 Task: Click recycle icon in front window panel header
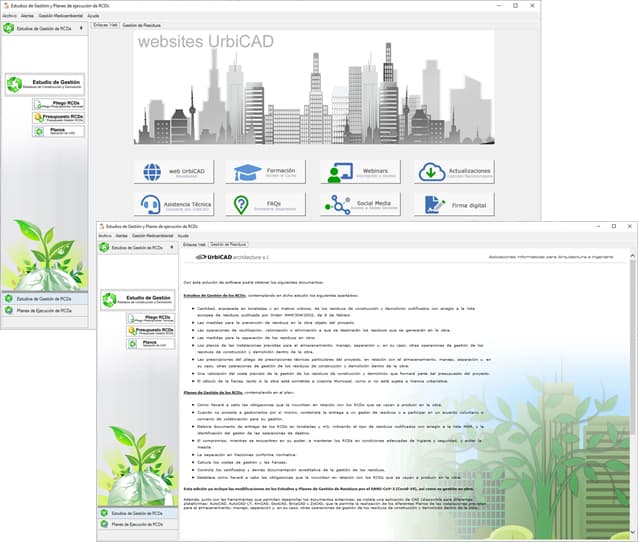[104, 247]
